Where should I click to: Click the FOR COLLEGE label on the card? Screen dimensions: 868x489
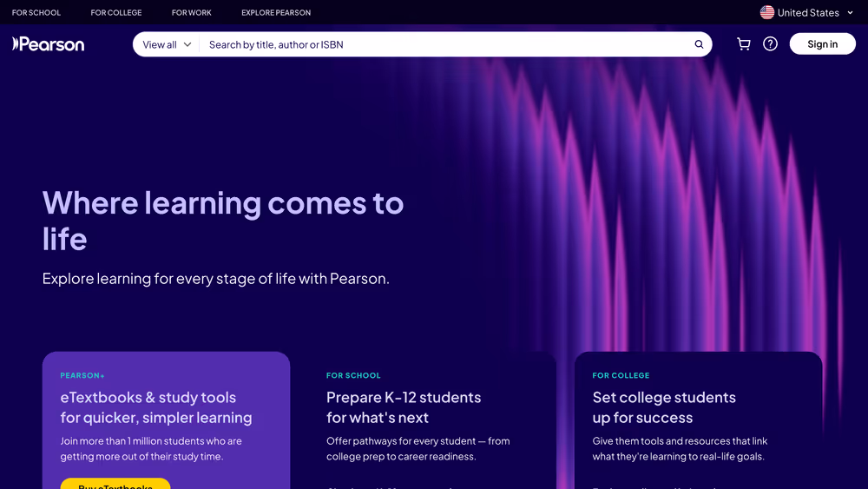tap(621, 376)
